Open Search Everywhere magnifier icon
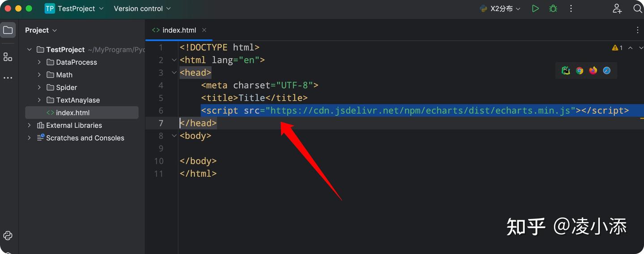The height and width of the screenshot is (254, 644). click(638, 9)
